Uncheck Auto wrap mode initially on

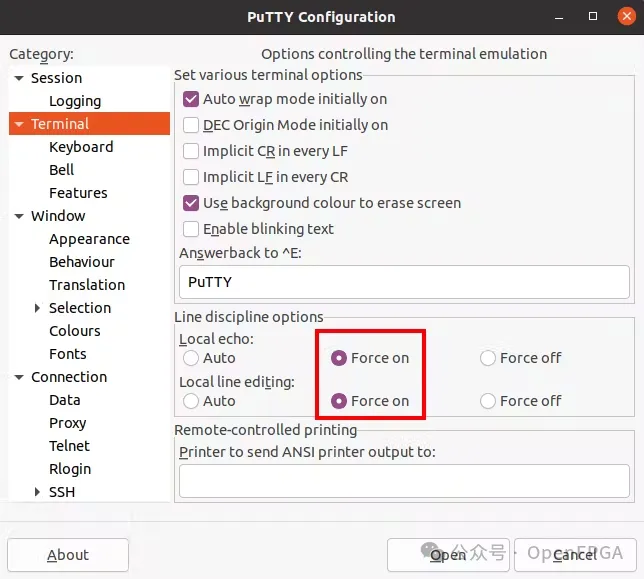pyautogui.click(x=191, y=99)
